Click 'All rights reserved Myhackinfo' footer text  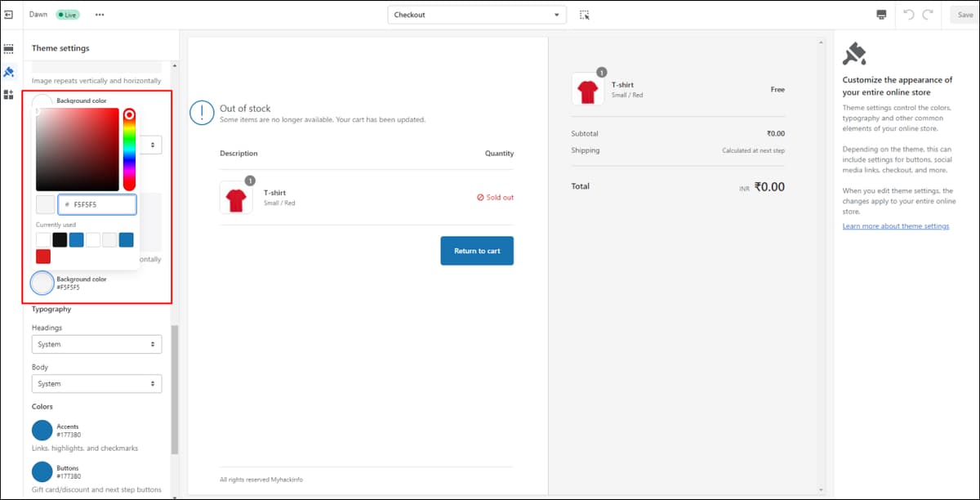261,479
